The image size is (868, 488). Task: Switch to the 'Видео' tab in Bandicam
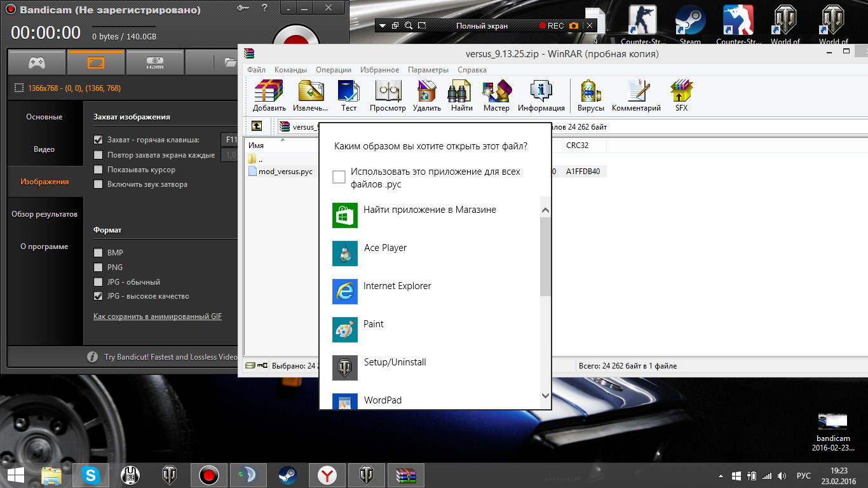click(x=44, y=149)
